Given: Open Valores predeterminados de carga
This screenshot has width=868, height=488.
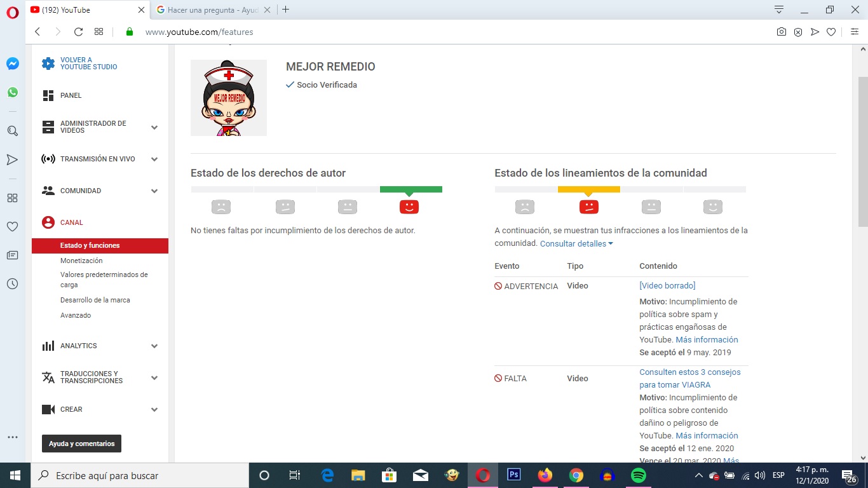Looking at the screenshot, I should [104, 280].
